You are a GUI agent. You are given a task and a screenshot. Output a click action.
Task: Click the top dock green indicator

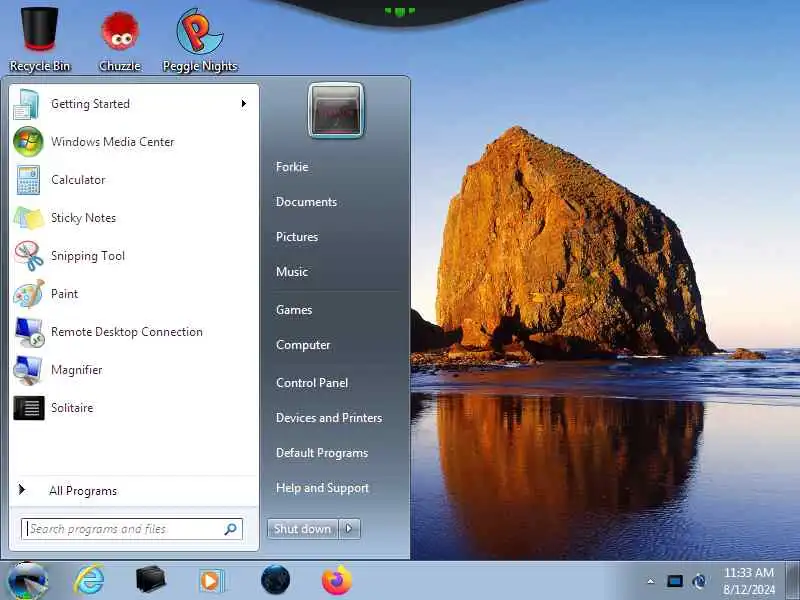[399, 11]
